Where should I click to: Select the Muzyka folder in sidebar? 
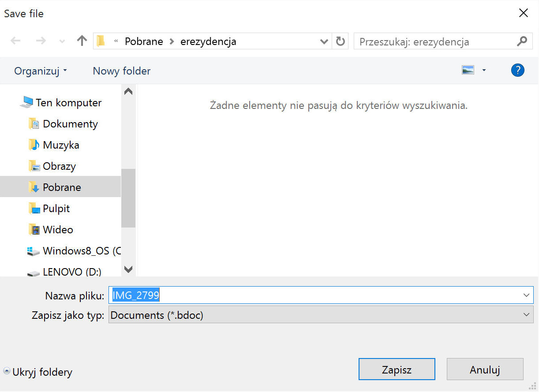click(x=61, y=145)
